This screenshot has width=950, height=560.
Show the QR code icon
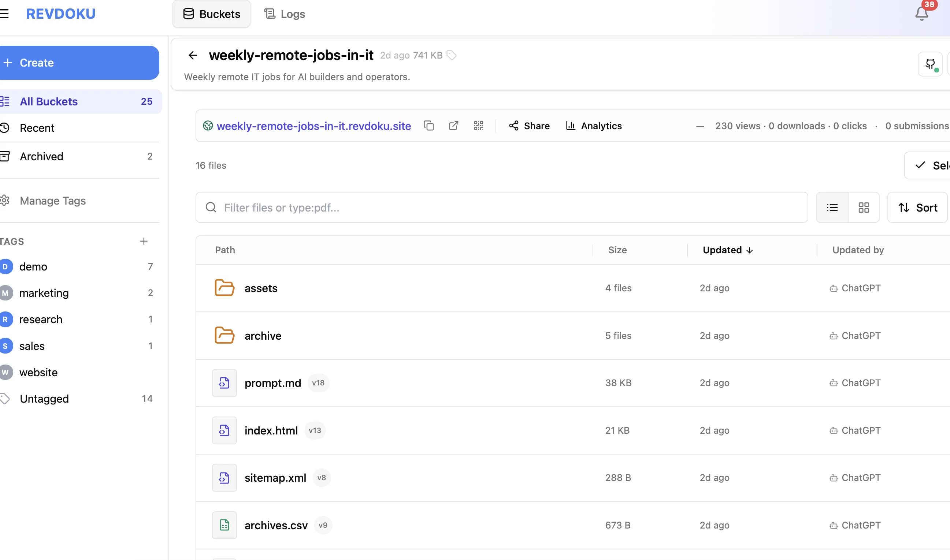tap(478, 126)
